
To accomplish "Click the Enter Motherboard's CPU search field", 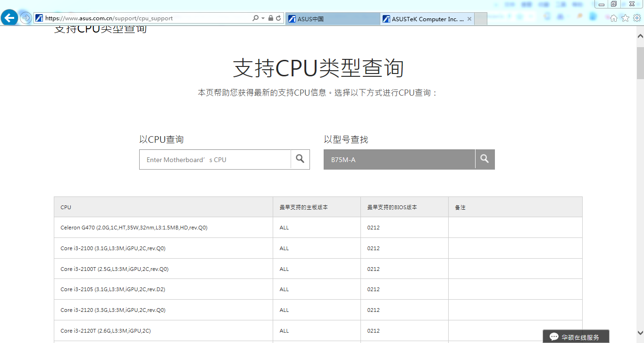I will tap(215, 160).
